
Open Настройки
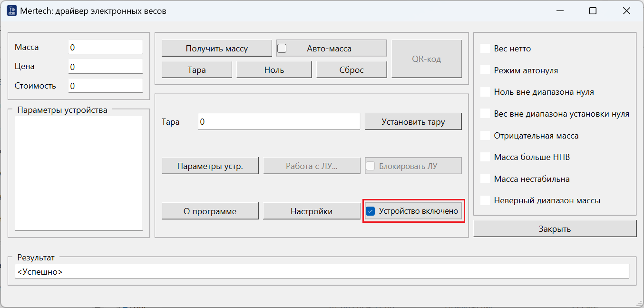pyautogui.click(x=311, y=211)
